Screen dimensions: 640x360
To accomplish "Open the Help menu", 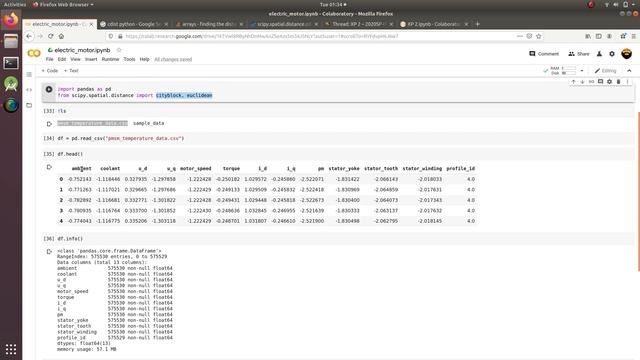I will coord(144,59).
